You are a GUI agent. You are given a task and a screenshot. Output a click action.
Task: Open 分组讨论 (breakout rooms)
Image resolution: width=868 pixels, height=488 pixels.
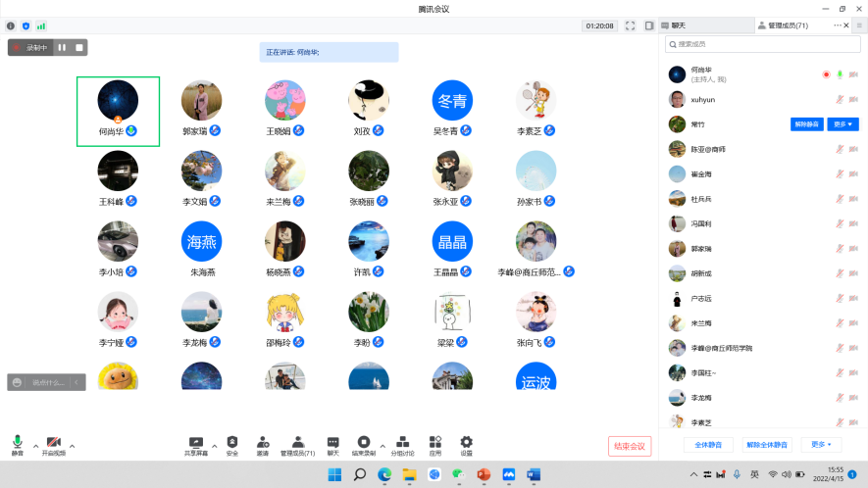point(402,443)
